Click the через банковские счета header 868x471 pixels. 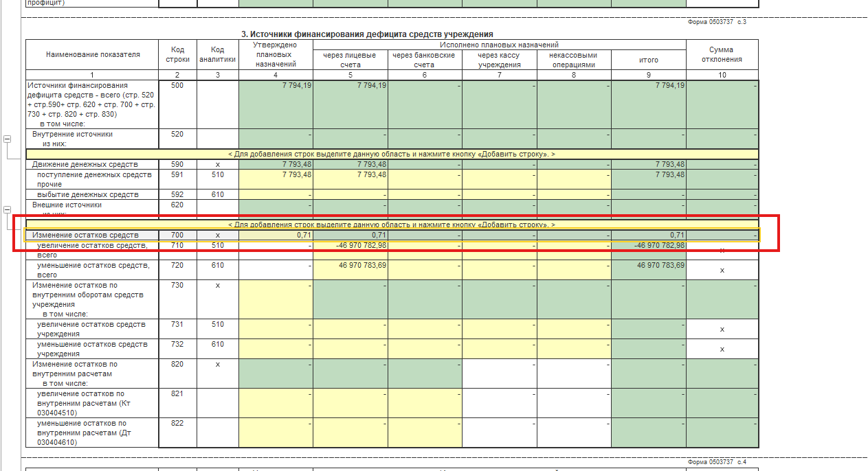tap(425, 60)
